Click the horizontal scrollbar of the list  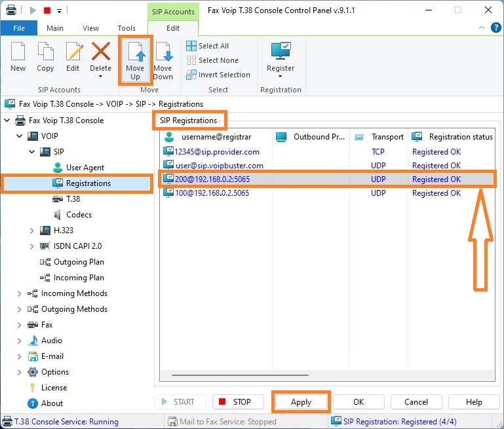(240, 375)
